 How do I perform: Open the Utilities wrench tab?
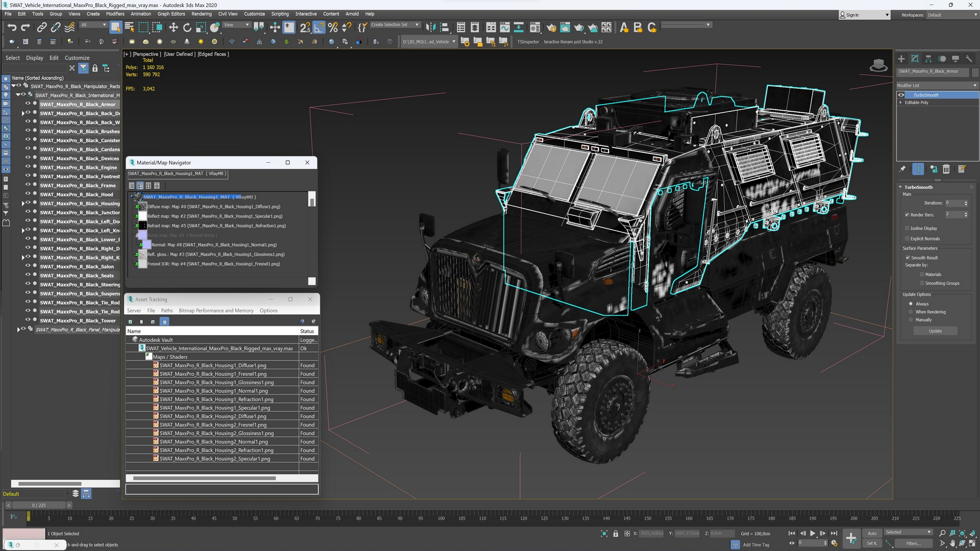(x=969, y=59)
